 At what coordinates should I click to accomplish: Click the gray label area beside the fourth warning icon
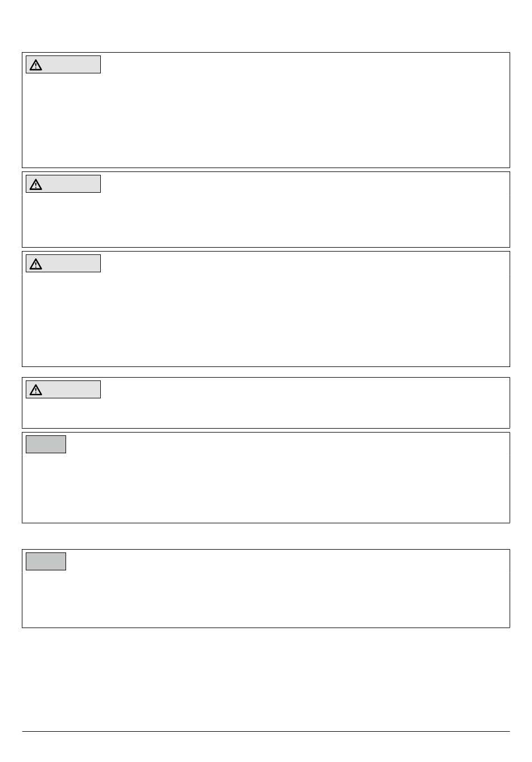71,389
